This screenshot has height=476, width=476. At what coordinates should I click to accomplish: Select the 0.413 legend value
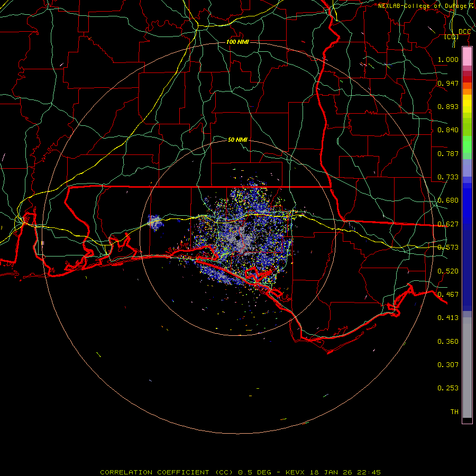[x=448, y=318]
